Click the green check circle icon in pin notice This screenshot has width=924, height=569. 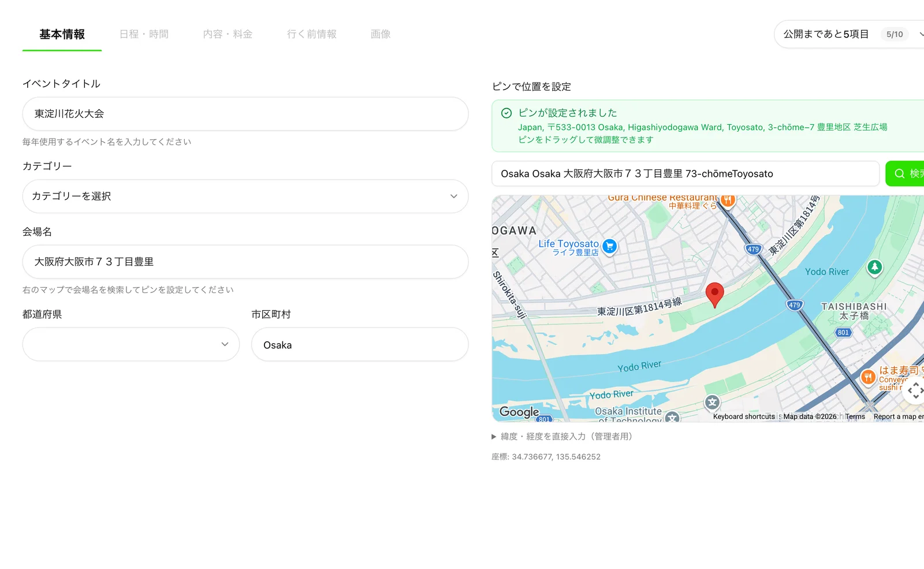point(506,113)
